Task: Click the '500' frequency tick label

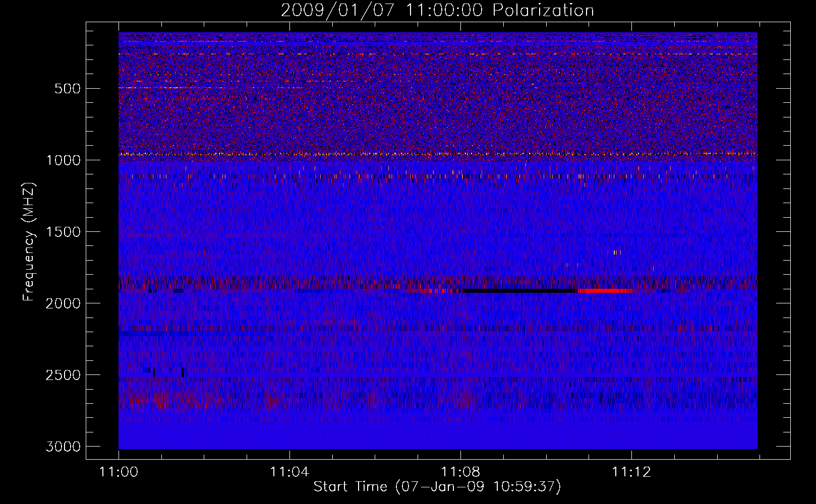Action: point(67,89)
